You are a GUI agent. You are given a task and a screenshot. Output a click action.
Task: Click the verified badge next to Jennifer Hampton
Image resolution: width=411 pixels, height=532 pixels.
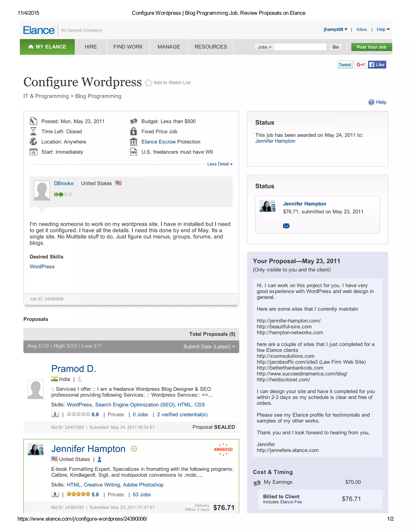click(x=134, y=449)
